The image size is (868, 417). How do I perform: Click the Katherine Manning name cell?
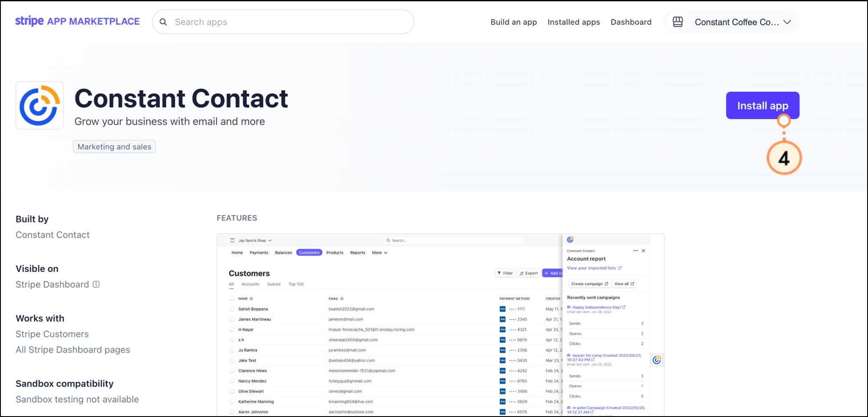tap(256, 402)
